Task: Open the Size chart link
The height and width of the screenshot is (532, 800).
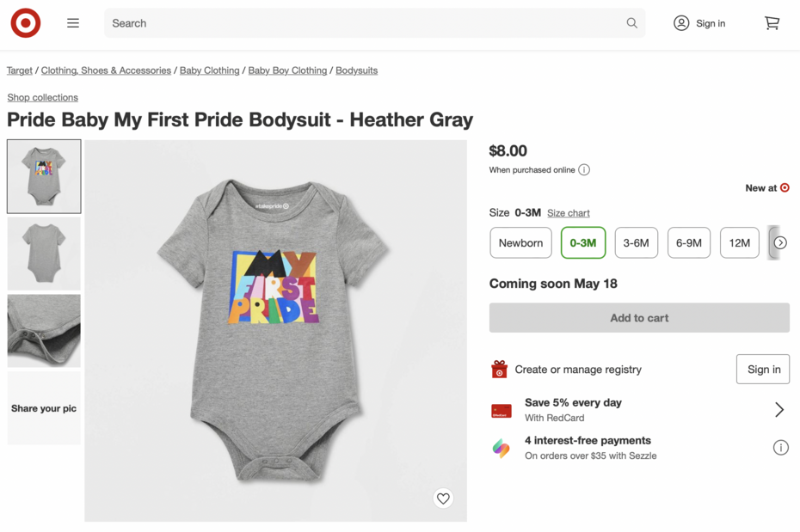Action: click(569, 213)
